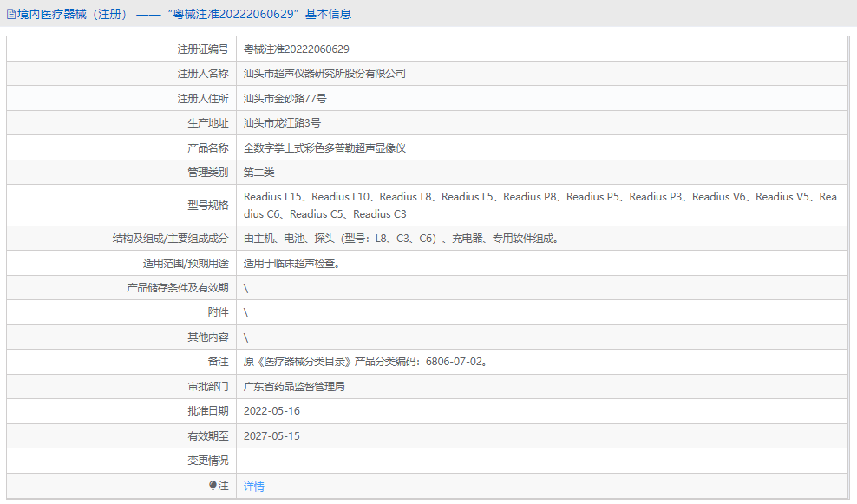The height and width of the screenshot is (504, 857).
Task: Select management class value 第二类
Action: pyautogui.click(x=259, y=173)
